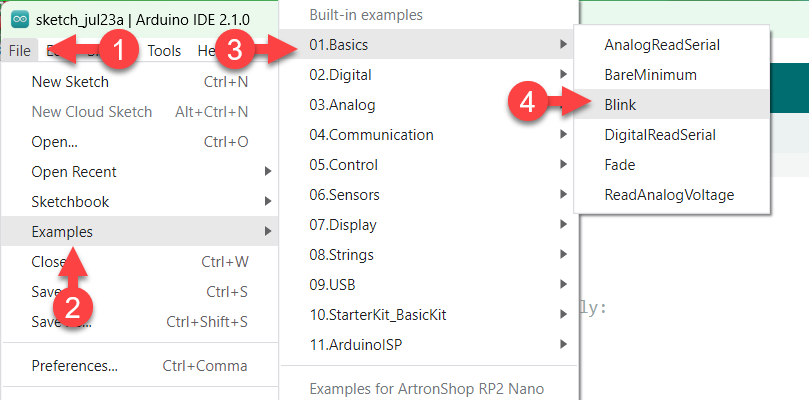
Task: Open the Blink example sketch
Action: [x=620, y=104]
